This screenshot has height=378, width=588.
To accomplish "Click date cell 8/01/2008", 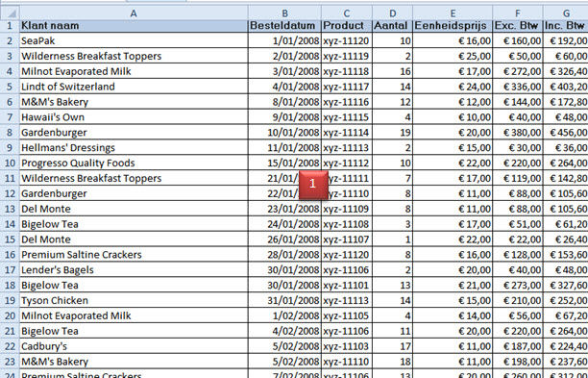I will (x=284, y=102).
